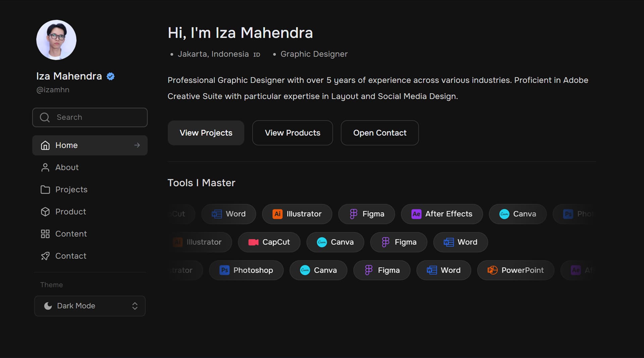Click the person icon beside About

[x=45, y=167]
